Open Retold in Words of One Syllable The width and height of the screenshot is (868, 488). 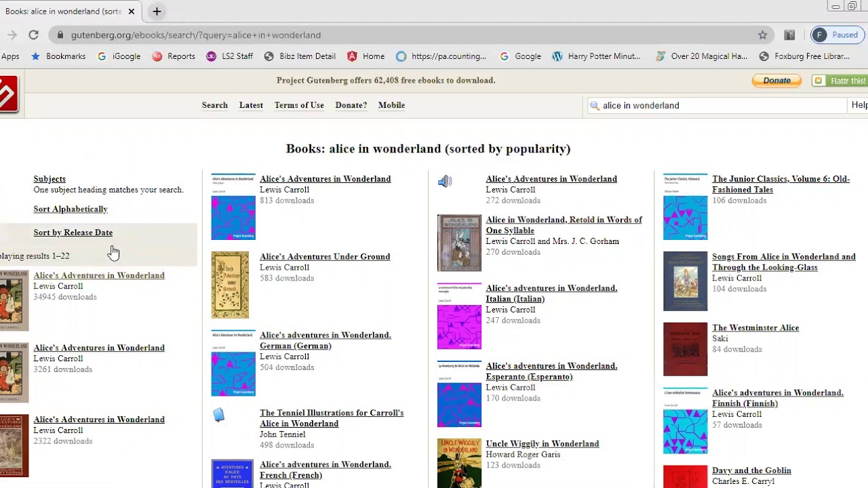pyautogui.click(x=564, y=225)
